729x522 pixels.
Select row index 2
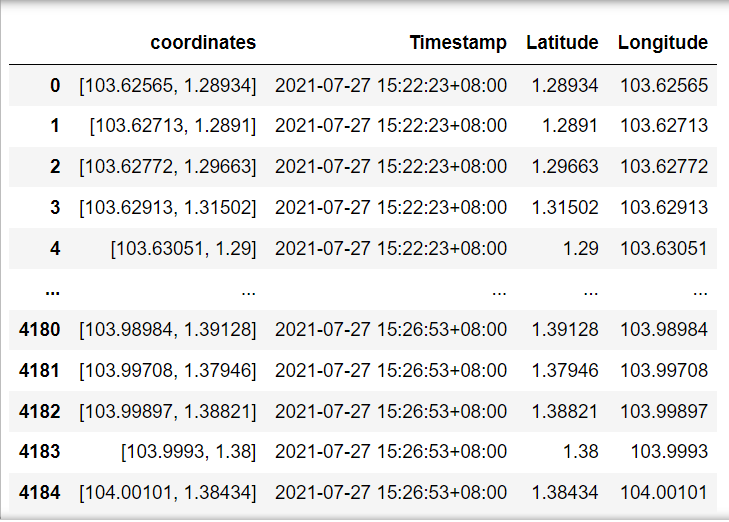coord(55,167)
